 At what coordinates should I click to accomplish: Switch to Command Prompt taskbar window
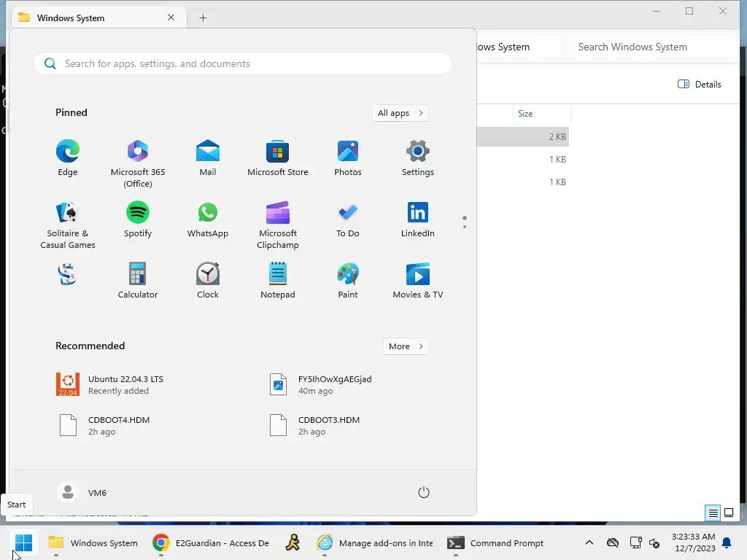(x=495, y=542)
